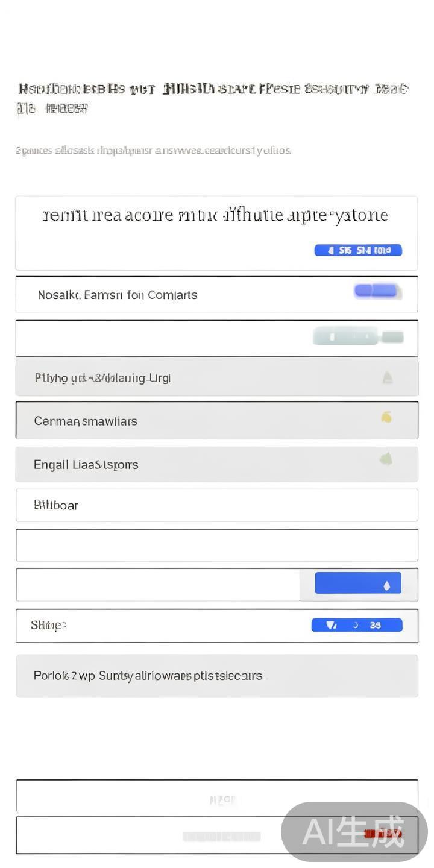Click the blue badge in the Stiinge row
Viewport: 434px width, 868px height.
[x=356, y=625]
